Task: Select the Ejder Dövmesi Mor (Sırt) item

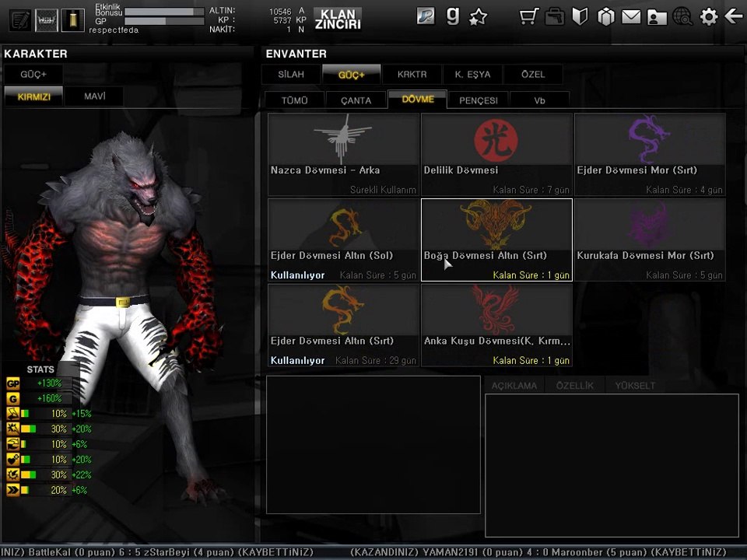Action: pos(650,155)
